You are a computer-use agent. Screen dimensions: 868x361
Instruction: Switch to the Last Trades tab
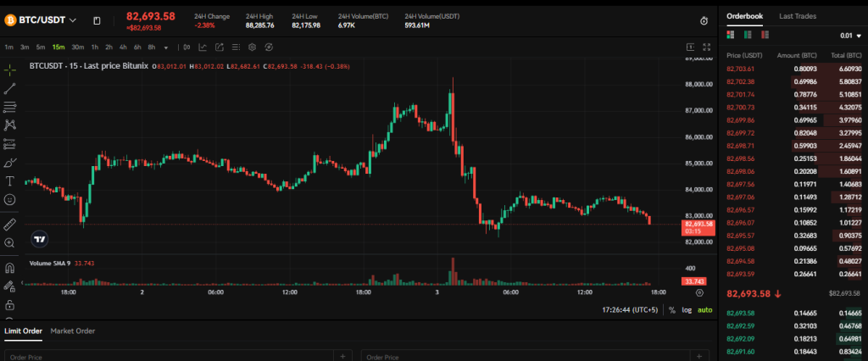[798, 17]
